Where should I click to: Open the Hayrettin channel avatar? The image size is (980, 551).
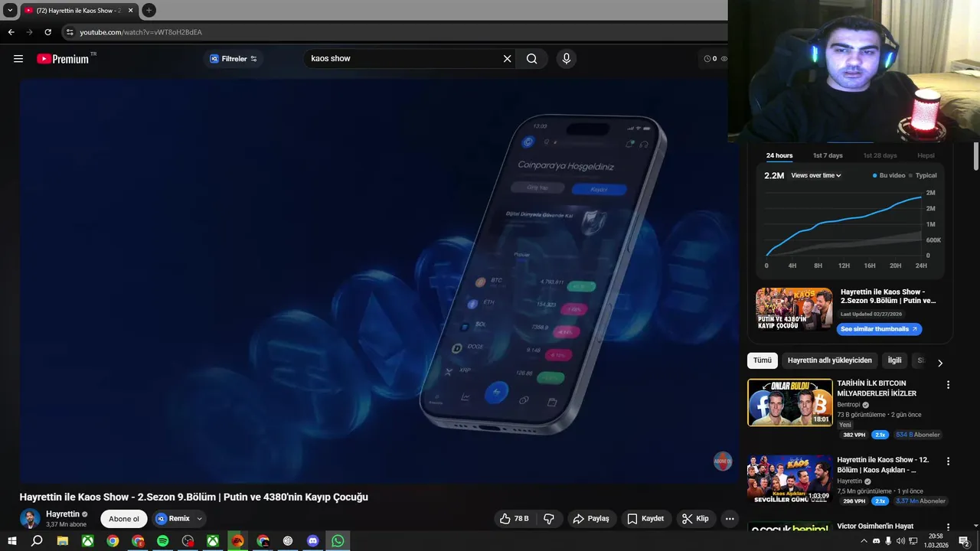click(x=30, y=518)
